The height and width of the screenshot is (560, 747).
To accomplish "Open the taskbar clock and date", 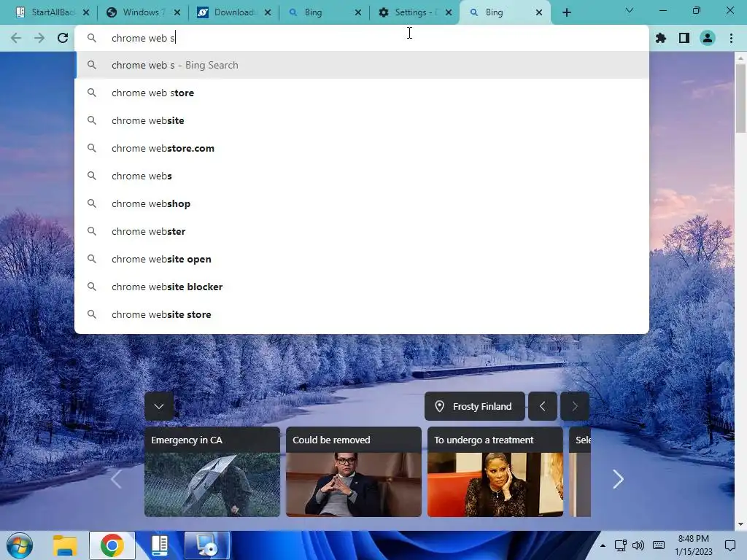I will pyautogui.click(x=694, y=545).
